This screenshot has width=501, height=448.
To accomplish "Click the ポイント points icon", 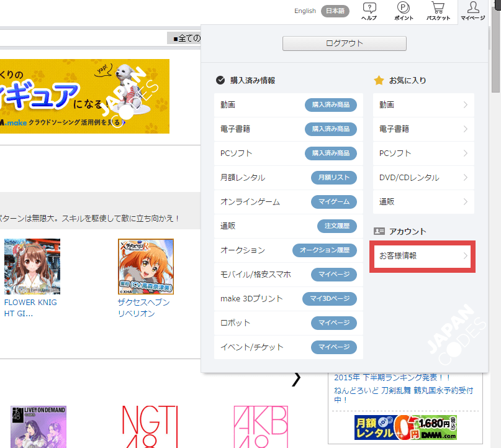I will pos(404,11).
